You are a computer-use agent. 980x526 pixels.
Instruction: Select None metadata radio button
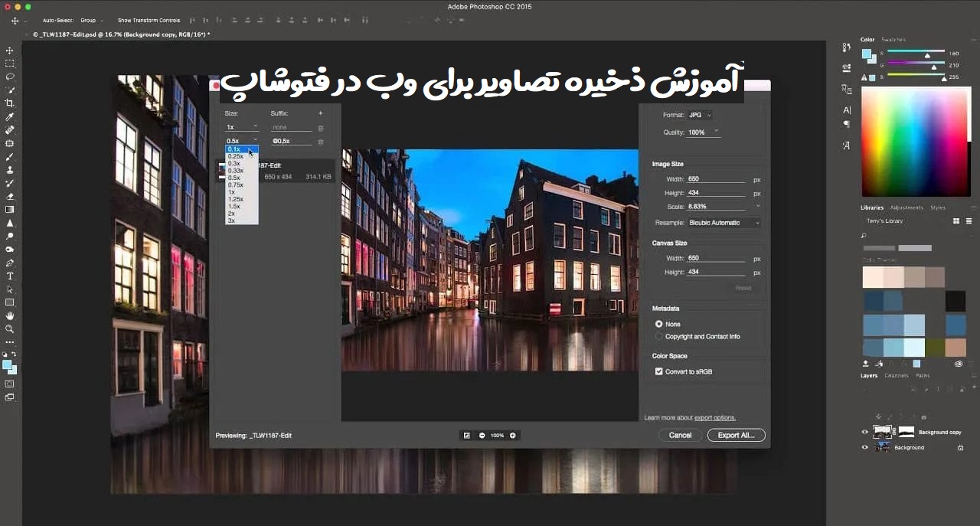coord(658,324)
